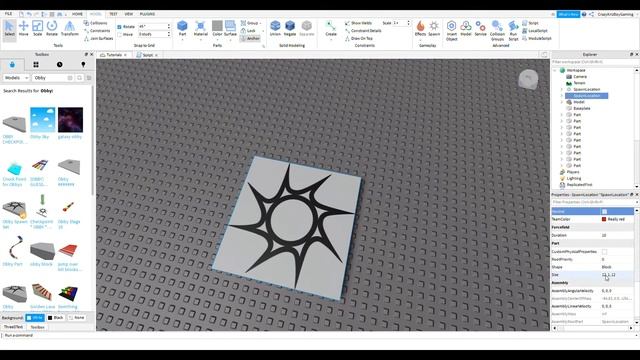
Task: Switch to the VIEW ribbon tab
Action: point(129,14)
